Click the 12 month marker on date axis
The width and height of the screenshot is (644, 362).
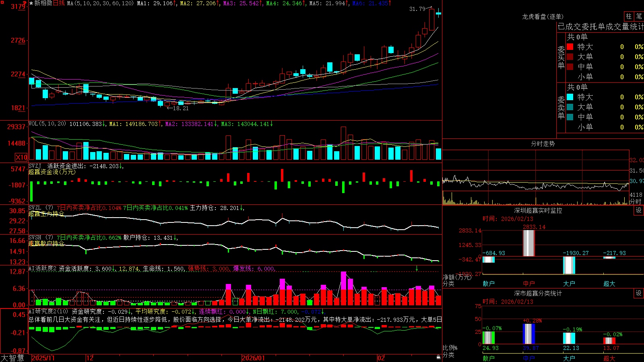click(x=90, y=358)
